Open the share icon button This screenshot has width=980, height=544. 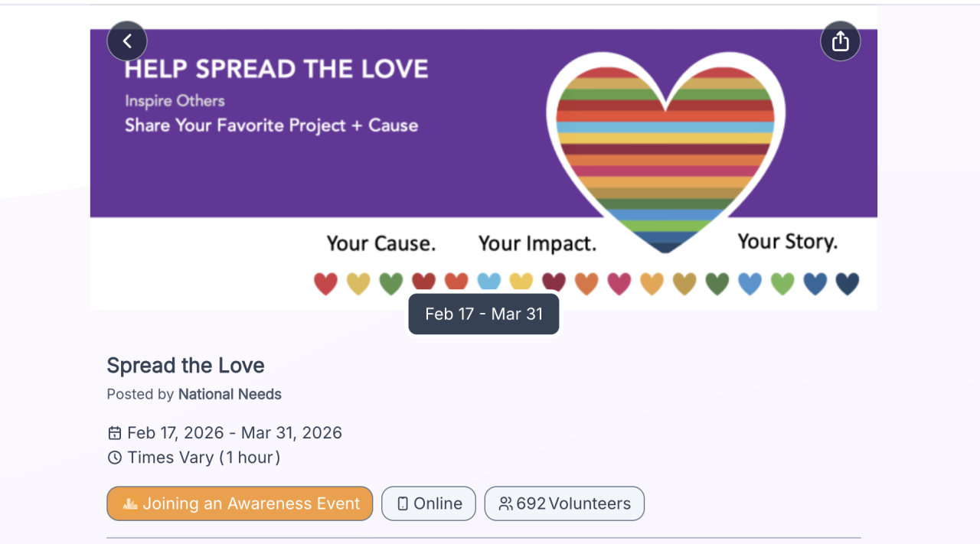(840, 41)
